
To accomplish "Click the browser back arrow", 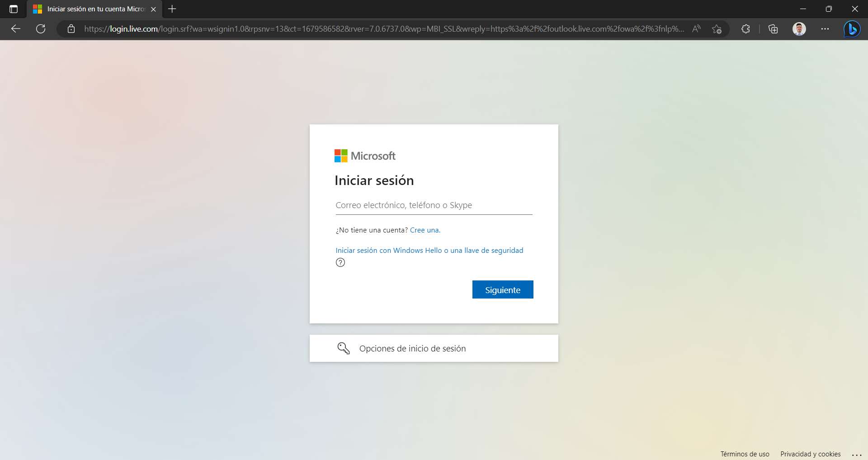I will coord(16,29).
